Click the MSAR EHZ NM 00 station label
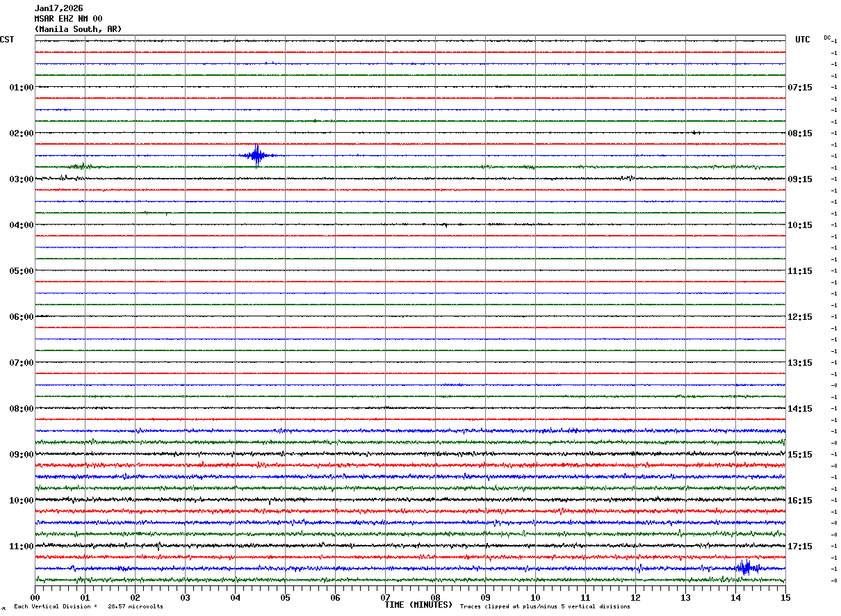This screenshot has width=841, height=616. click(x=68, y=19)
